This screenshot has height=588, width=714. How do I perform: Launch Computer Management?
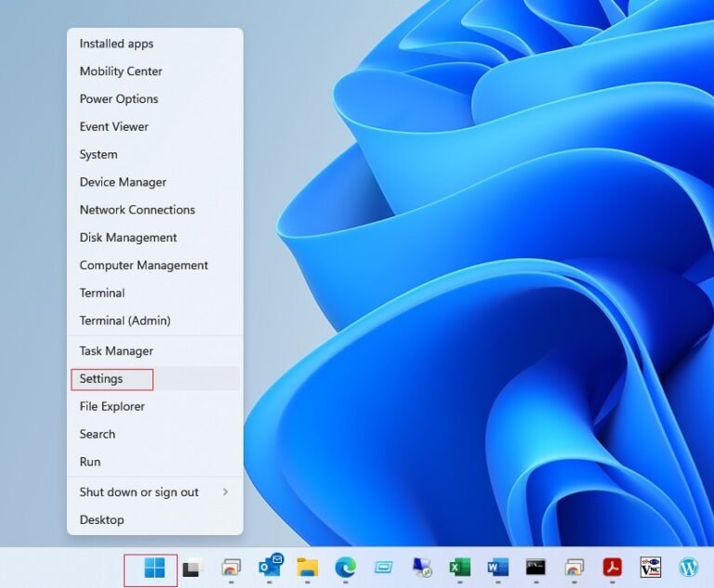tap(155, 266)
